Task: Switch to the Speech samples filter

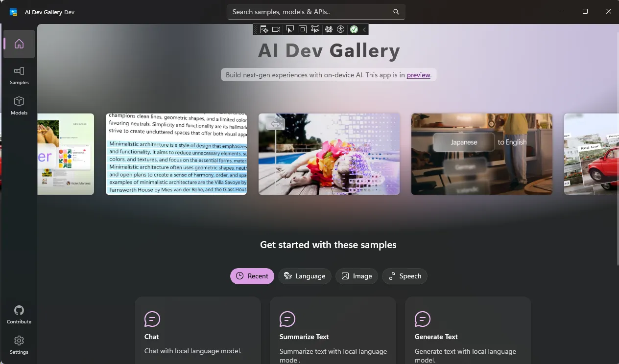Action: [405, 276]
